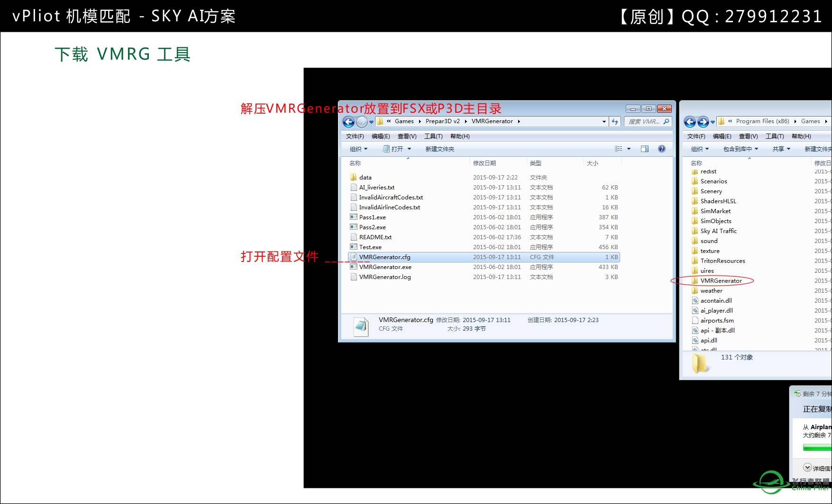The height and width of the screenshot is (504, 832).
Task: Select AI_liveries.txt file icon
Action: pos(353,187)
